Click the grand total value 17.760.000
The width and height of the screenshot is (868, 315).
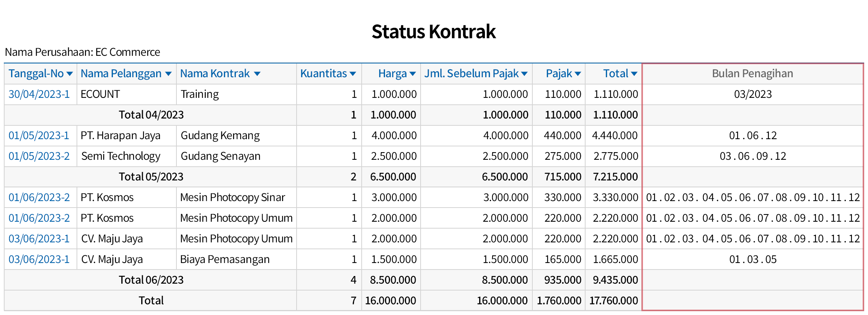pos(613,301)
